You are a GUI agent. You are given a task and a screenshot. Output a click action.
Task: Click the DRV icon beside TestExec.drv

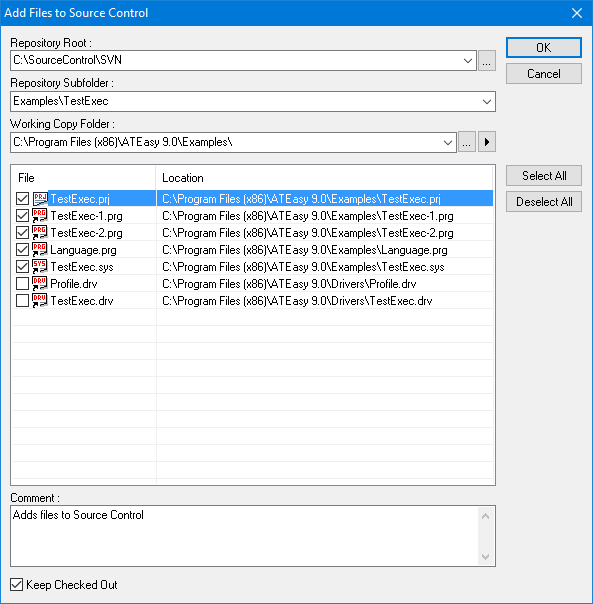tap(40, 300)
